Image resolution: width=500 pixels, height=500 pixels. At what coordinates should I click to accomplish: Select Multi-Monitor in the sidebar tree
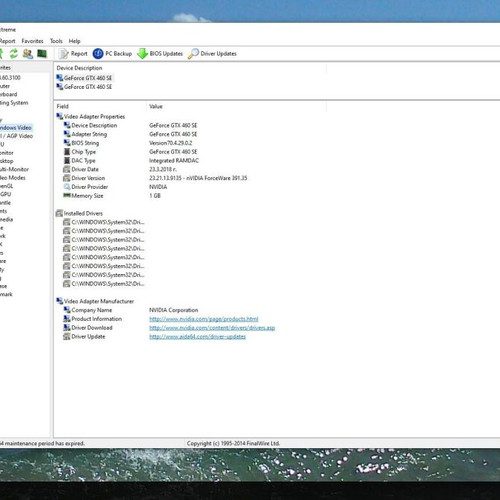[x=14, y=169]
